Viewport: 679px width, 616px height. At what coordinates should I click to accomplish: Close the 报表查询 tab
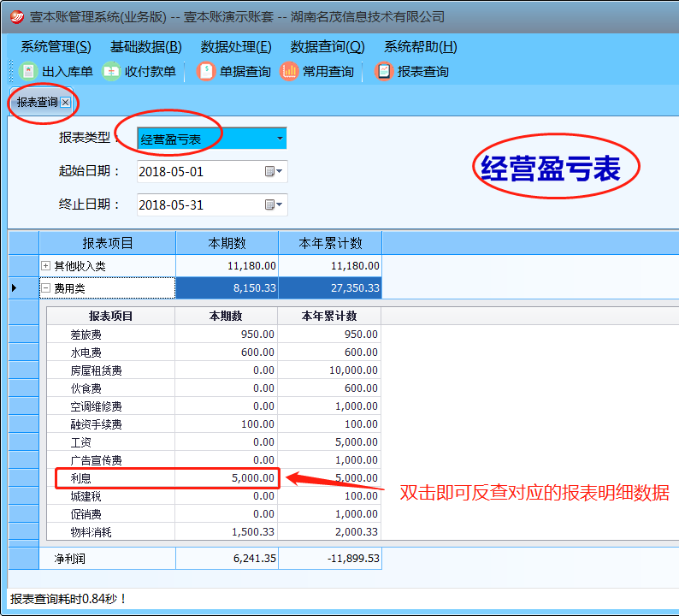pos(65,102)
